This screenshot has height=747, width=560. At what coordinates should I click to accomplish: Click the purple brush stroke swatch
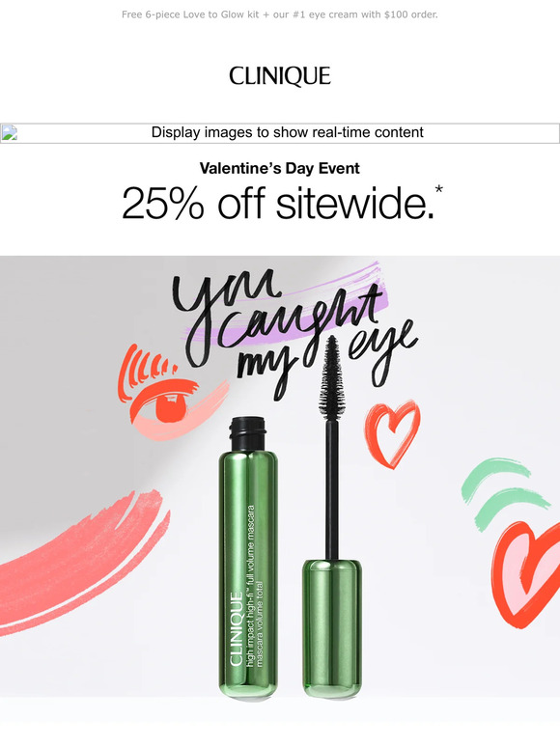tap(286, 305)
